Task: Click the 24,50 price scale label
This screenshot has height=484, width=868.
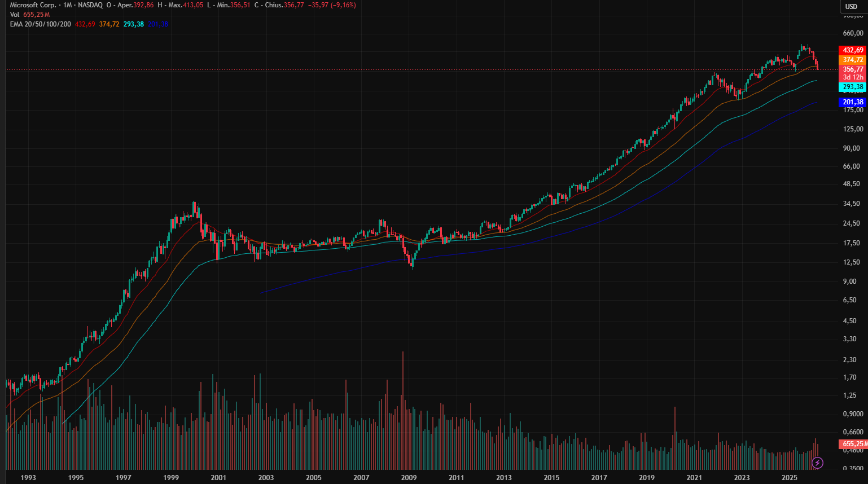Action: coord(852,223)
